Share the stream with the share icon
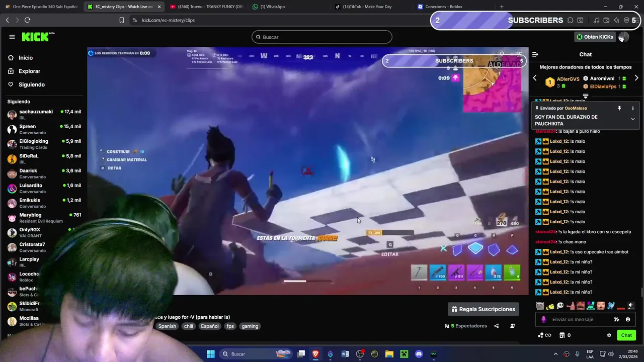Viewport: 644px width, 362px height. pos(496,326)
